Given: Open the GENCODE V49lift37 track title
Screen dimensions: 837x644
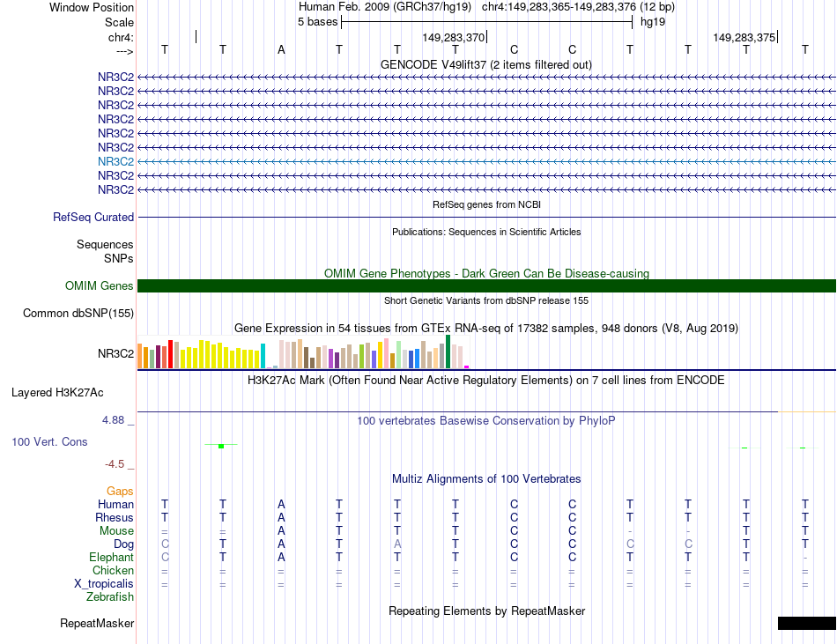Looking at the screenshot, I should tap(485, 65).
